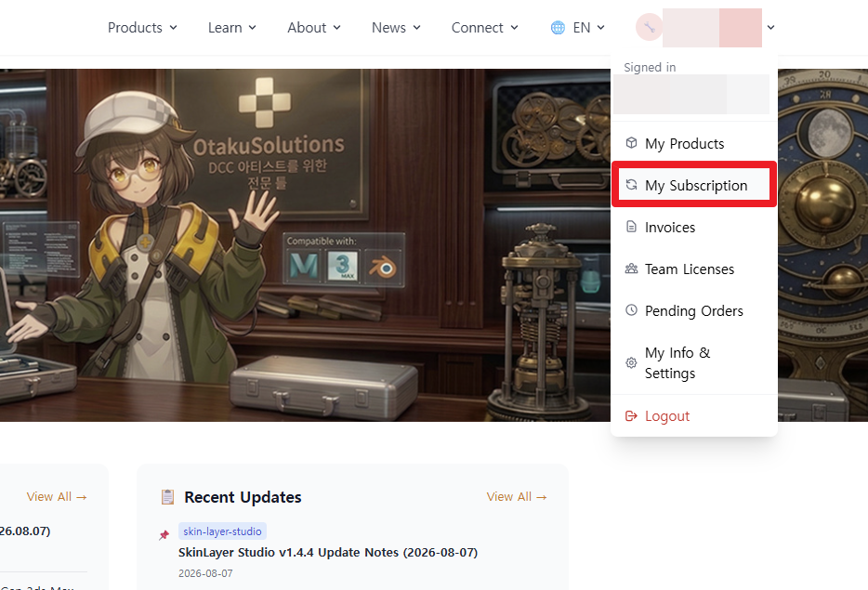This screenshot has width=868, height=590.
Task: Click the Maya icon in banner
Action: 304,267
